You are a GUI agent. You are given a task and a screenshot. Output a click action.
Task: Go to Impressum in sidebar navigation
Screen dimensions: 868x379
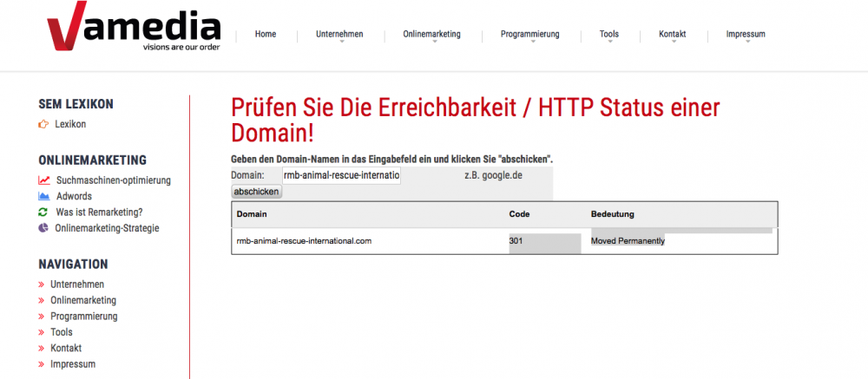click(x=73, y=364)
